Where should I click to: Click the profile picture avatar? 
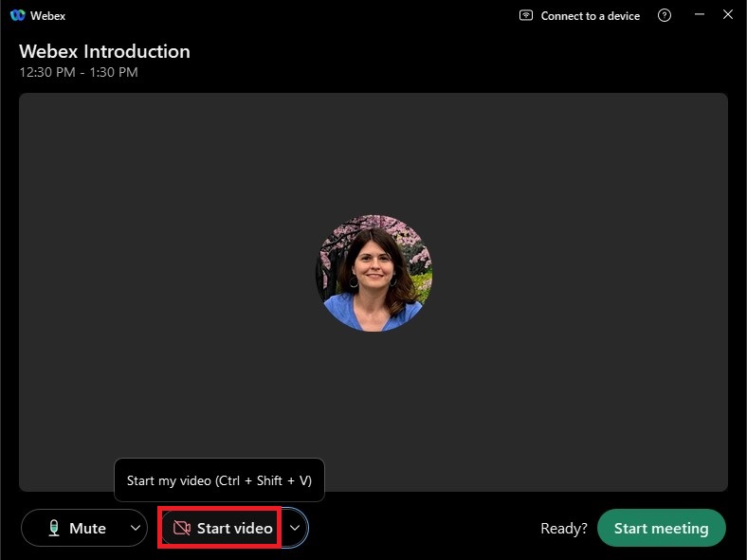tap(374, 273)
